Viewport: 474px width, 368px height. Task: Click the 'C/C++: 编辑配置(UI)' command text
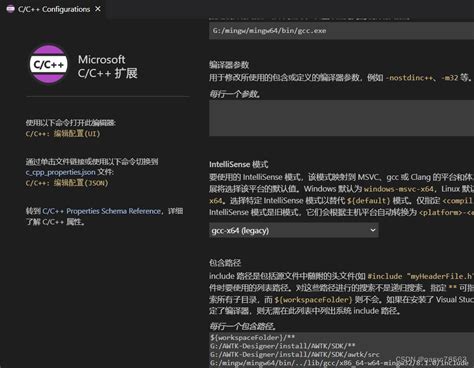[x=63, y=134]
